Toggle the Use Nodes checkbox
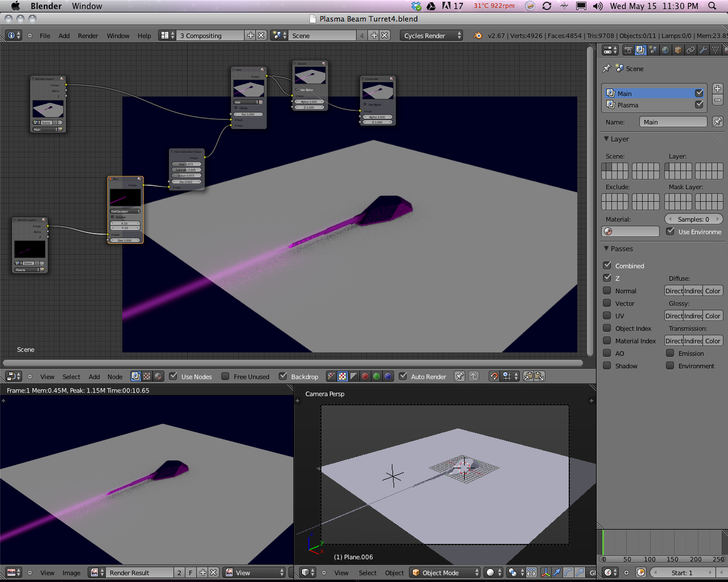The width and height of the screenshot is (728, 582). (x=173, y=376)
